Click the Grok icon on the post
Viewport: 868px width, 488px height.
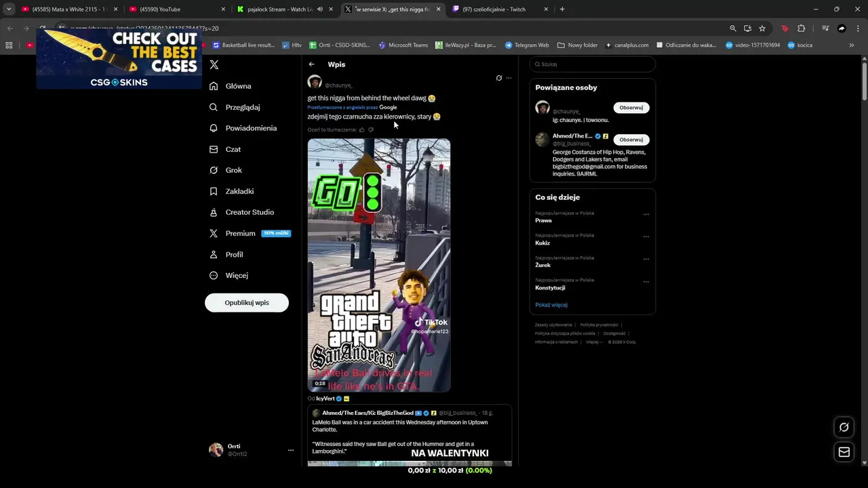point(499,78)
